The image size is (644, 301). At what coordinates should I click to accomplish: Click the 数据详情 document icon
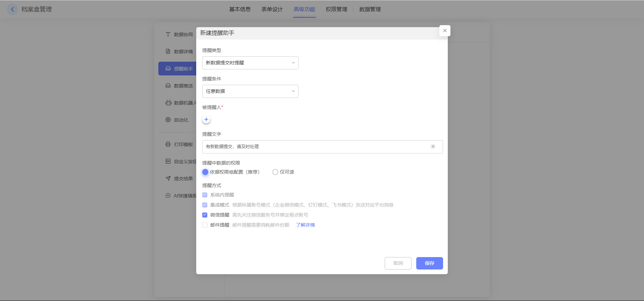(x=168, y=51)
